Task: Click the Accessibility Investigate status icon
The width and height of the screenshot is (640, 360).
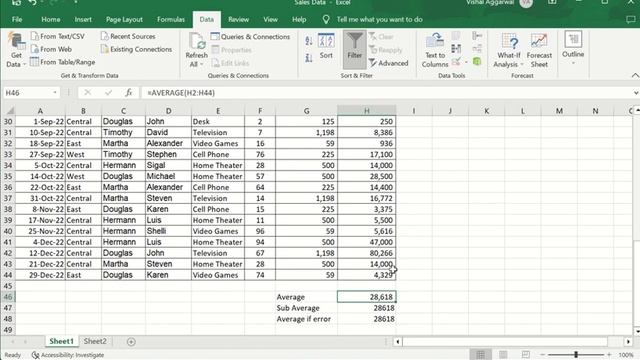Action: 36,355
